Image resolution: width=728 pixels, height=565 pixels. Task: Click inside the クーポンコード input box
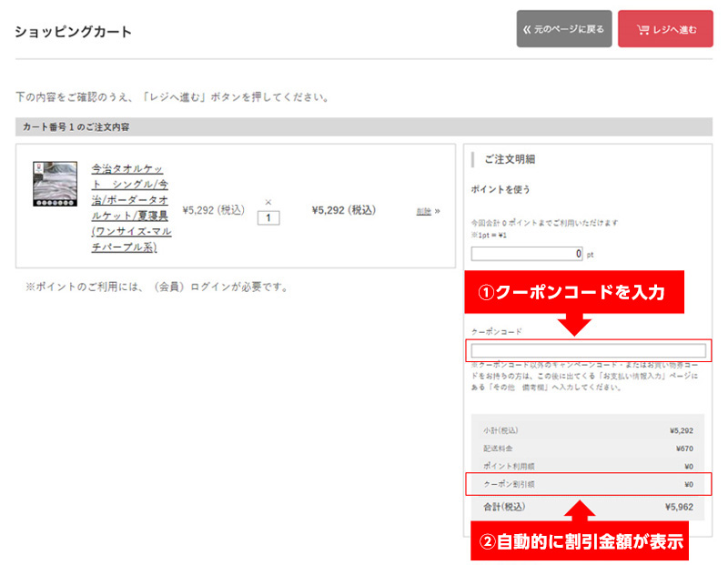click(x=587, y=350)
